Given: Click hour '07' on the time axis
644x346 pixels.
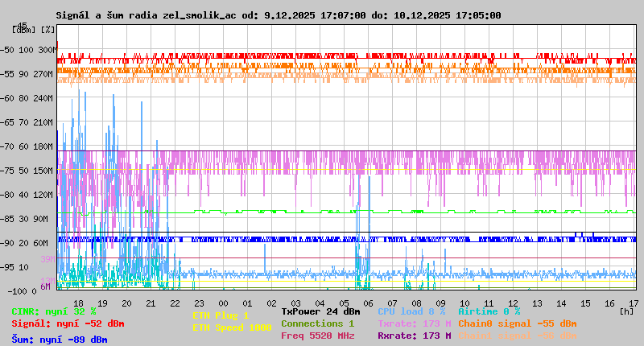Looking at the screenshot, I should (x=392, y=303).
